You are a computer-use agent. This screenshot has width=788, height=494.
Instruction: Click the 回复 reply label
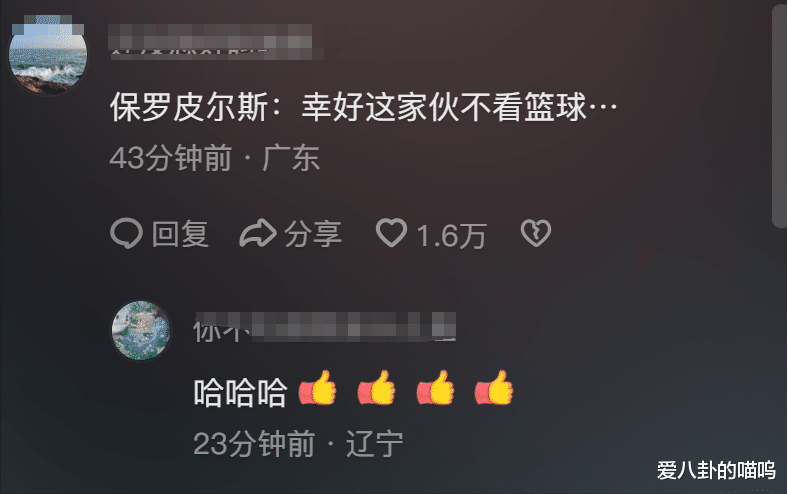180,234
